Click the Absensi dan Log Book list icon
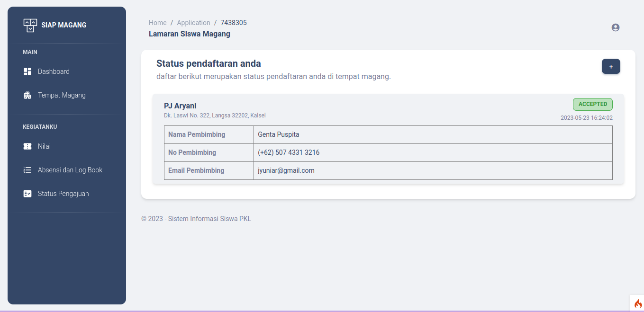 (27, 170)
